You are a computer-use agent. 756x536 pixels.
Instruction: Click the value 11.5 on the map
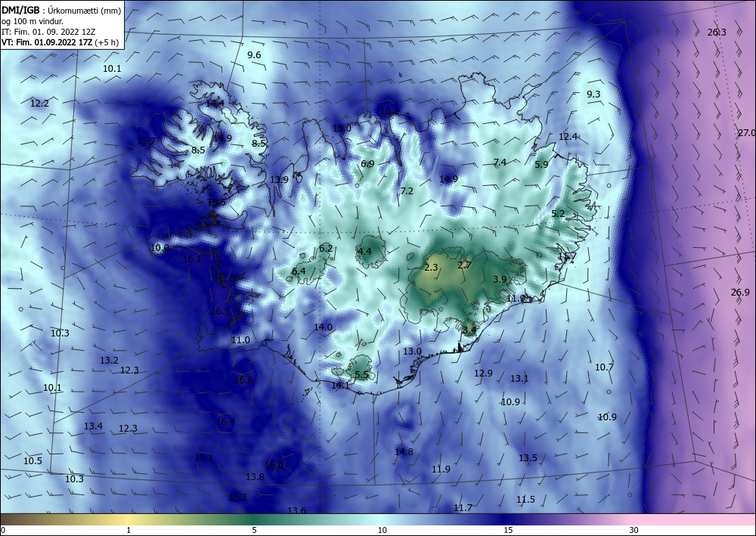525,500
